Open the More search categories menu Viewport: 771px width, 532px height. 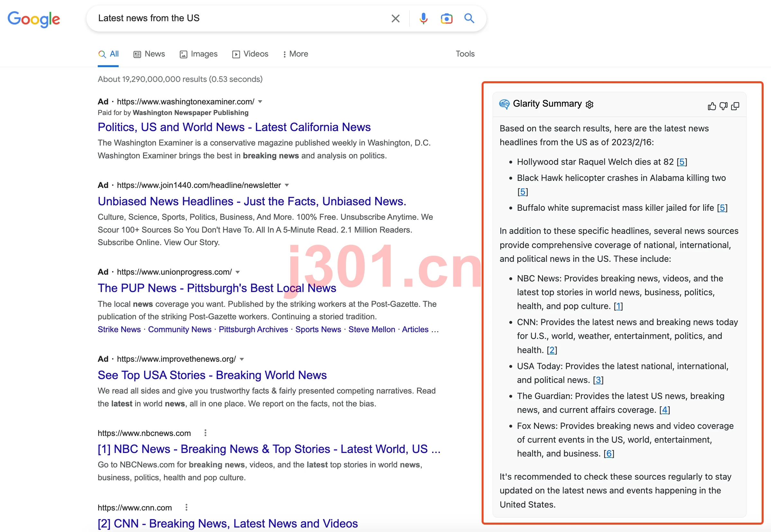coord(295,54)
